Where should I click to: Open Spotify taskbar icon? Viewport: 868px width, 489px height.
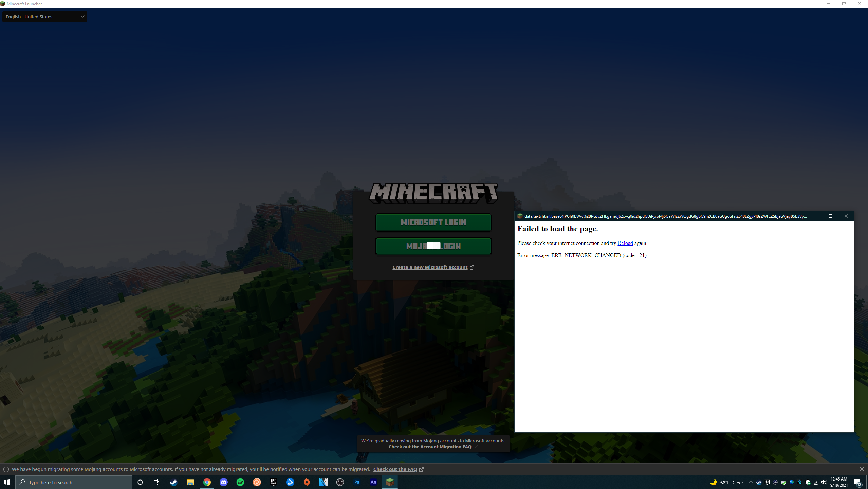point(240,482)
